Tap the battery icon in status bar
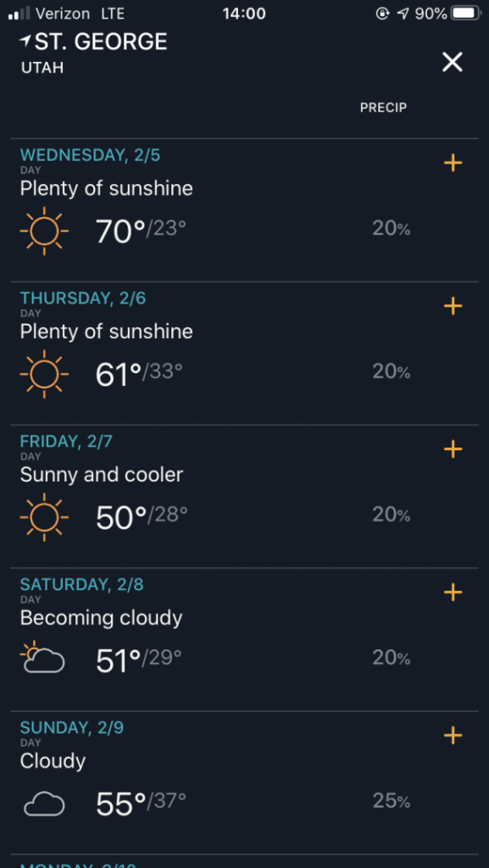The width and height of the screenshot is (489, 868). coord(466,13)
